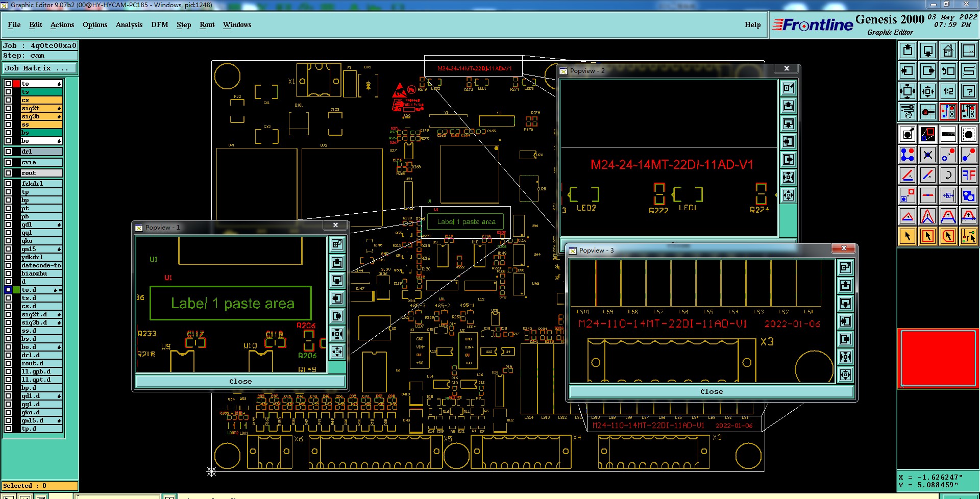The width and height of the screenshot is (980, 499).
Task: Toggle the checkbox for layer drl
Action: pyautogui.click(x=8, y=152)
